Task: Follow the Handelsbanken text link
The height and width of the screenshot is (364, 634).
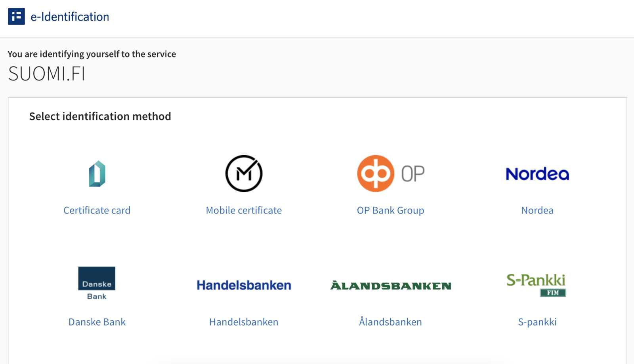Action: pyautogui.click(x=244, y=322)
